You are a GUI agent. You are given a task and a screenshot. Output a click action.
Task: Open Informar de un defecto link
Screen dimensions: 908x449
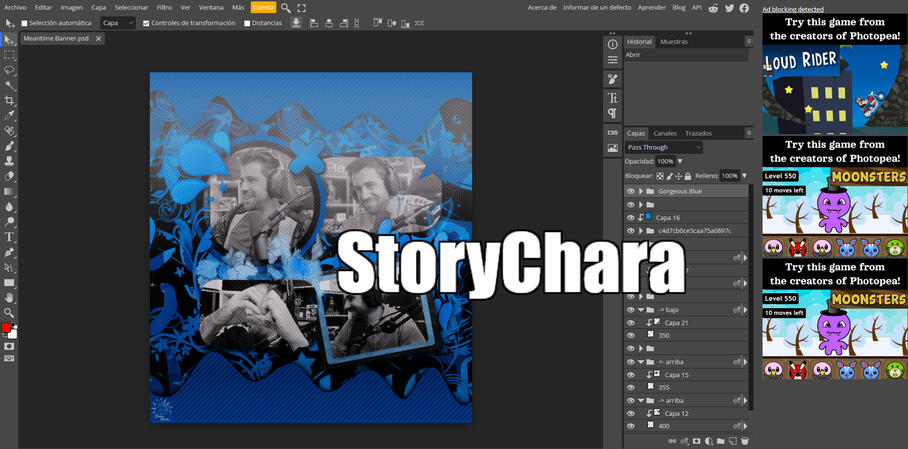(x=597, y=7)
